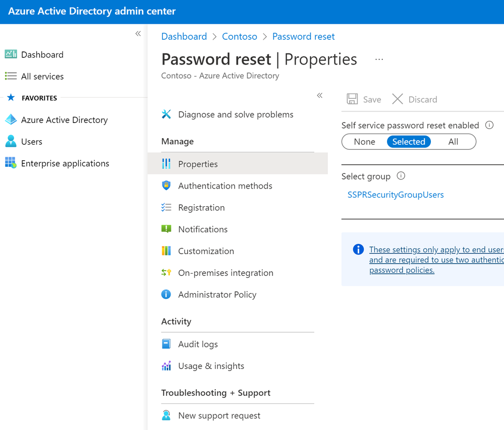Enable password reset for All users
The image size is (504, 430).
pos(453,142)
